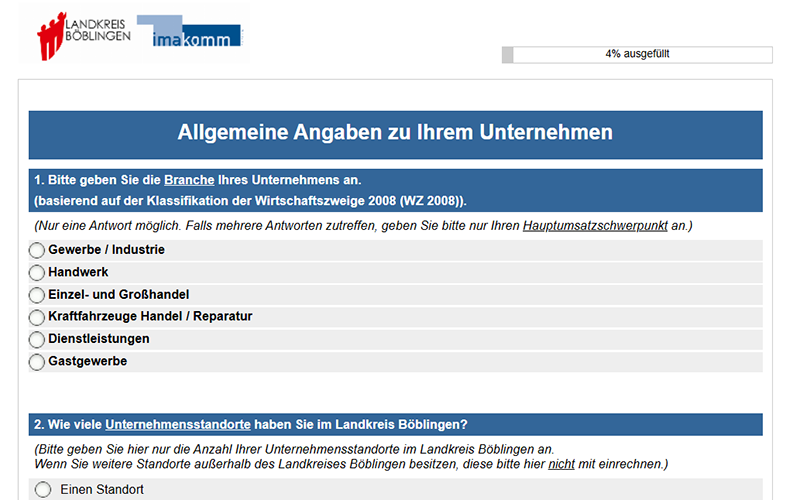Select the Gewerbe / Industrie radio button

point(37,250)
